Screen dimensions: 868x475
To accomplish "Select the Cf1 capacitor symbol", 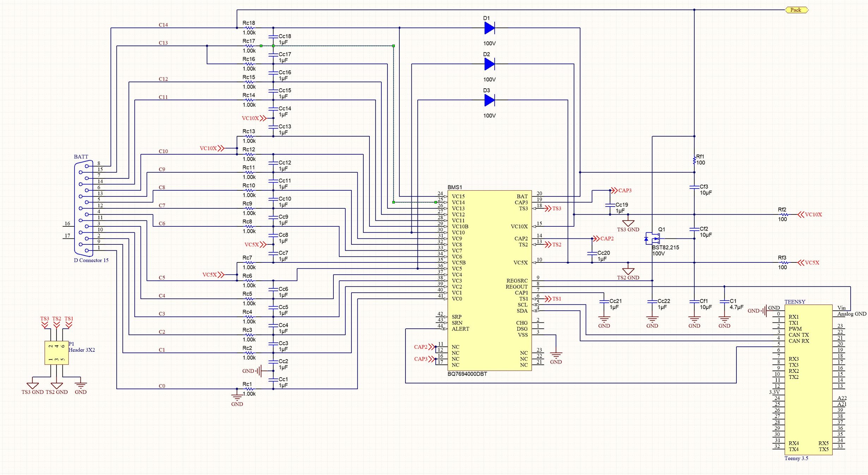I will click(694, 302).
